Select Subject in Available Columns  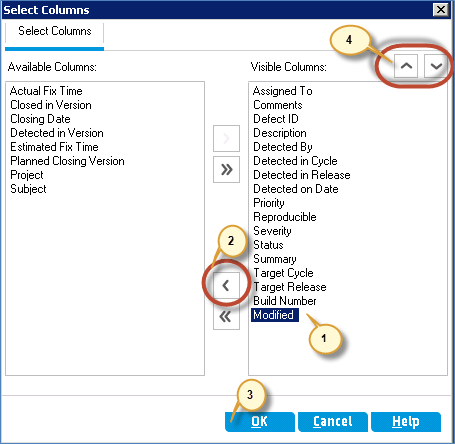point(28,189)
